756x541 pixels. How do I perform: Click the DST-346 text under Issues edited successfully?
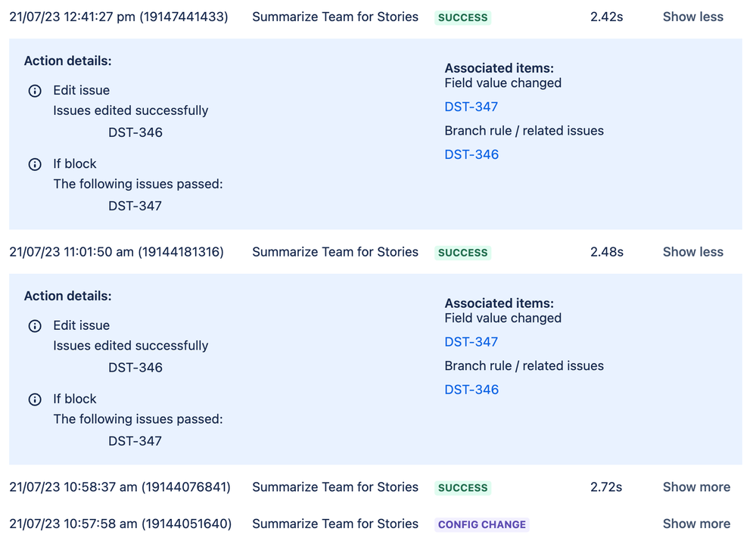pos(135,132)
